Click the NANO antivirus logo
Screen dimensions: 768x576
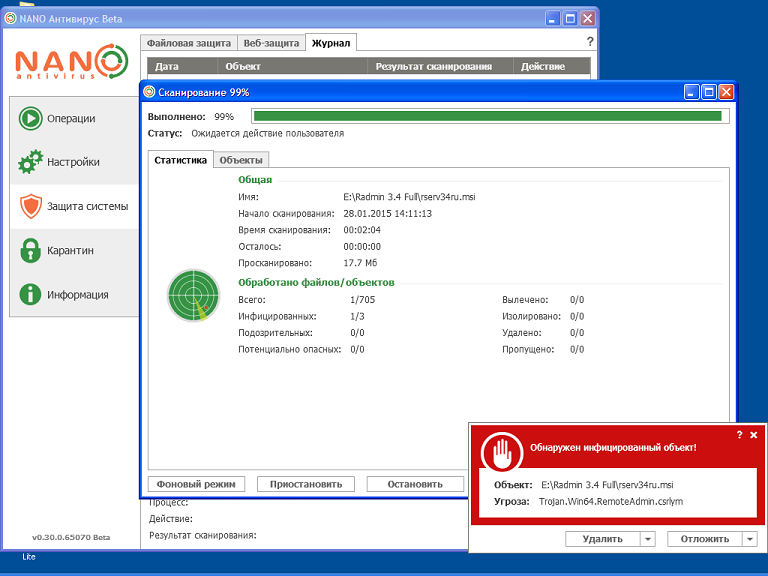[71, 61]
